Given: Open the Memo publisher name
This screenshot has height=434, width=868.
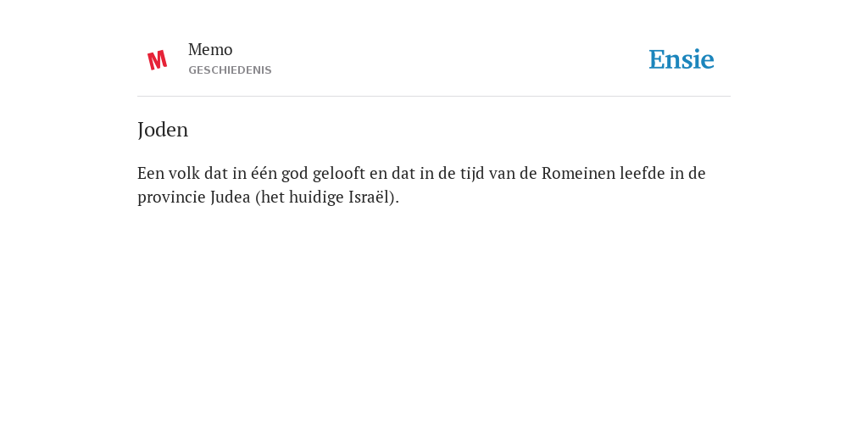Looking at the screenshot, I should 210,50.
